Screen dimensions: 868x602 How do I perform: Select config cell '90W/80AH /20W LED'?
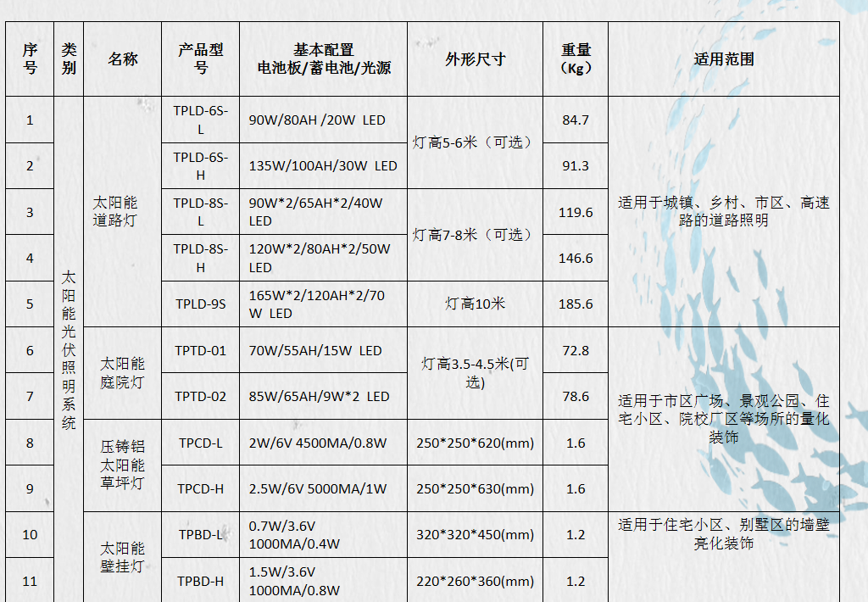point(323,120)
